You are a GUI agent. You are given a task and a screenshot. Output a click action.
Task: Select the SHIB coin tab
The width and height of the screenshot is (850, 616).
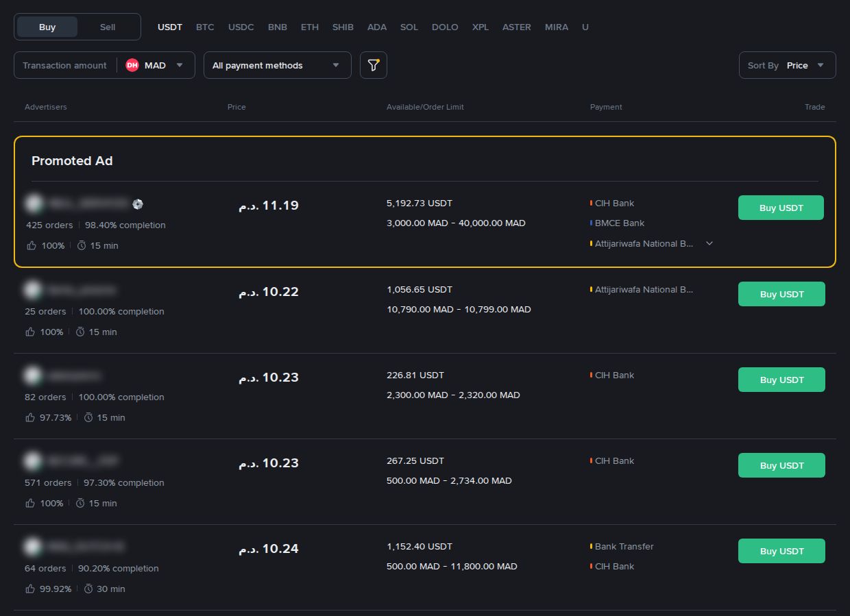click(343, 27)
